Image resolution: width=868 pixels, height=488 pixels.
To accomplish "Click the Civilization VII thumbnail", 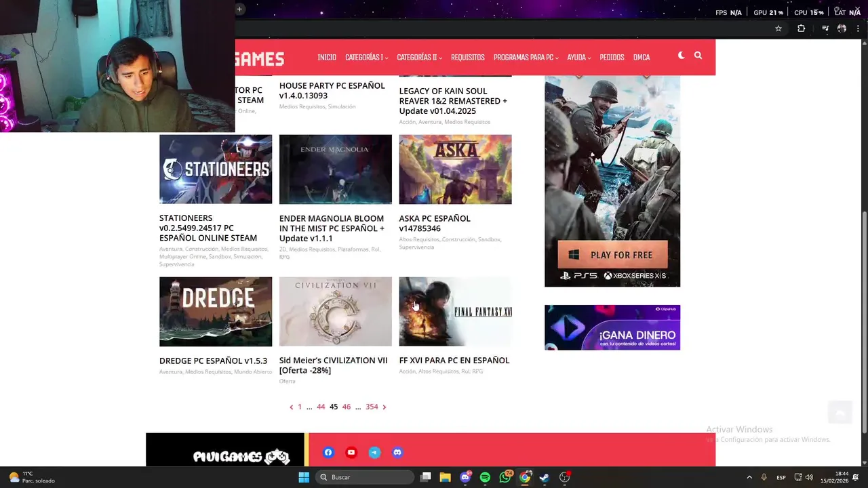I will (336, 311).
